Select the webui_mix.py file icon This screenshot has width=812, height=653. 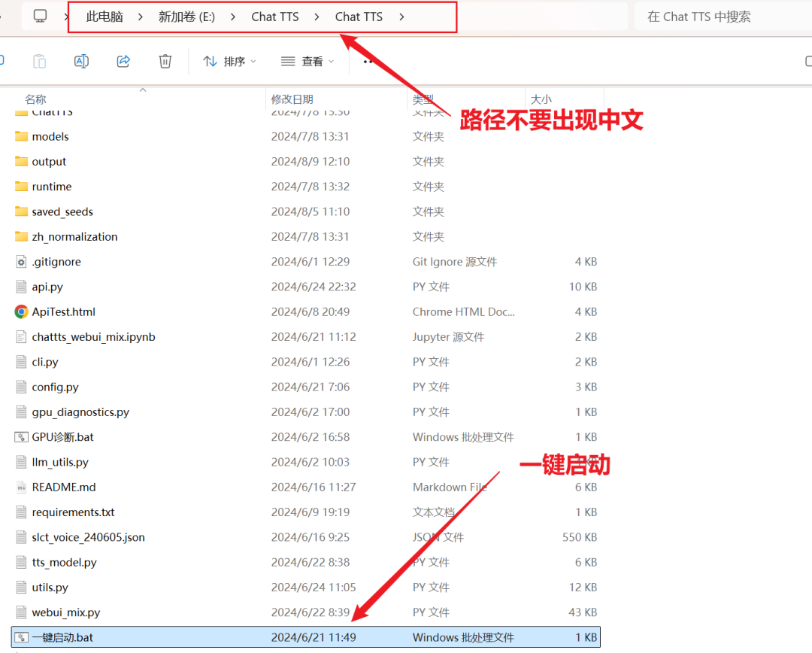[x=21, y=612]
